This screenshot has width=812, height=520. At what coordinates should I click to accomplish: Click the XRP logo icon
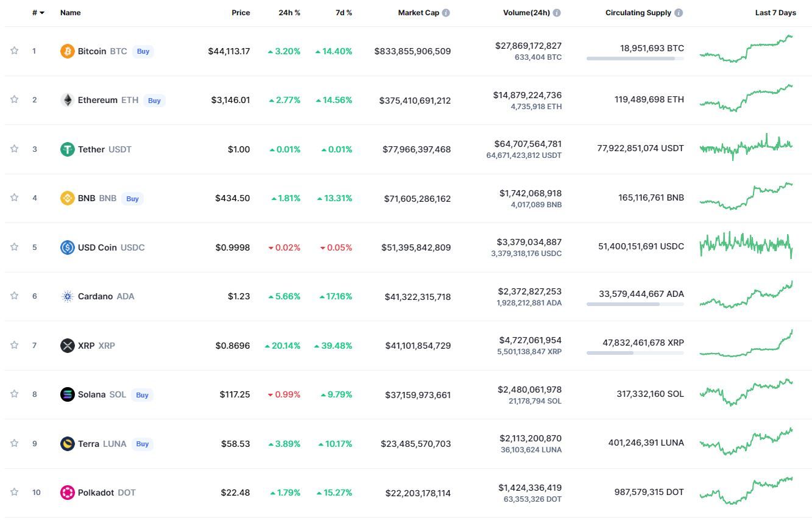pyautogui.click(x=67, y=346)
